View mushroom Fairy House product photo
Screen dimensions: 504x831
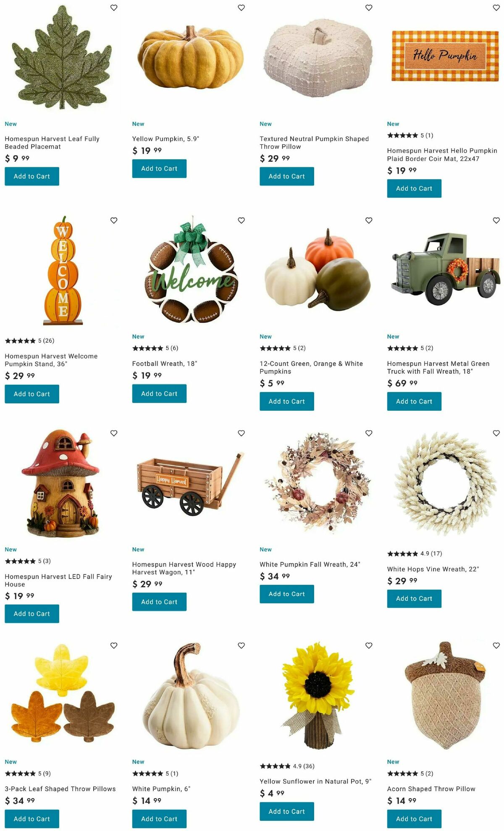(61, 483)
